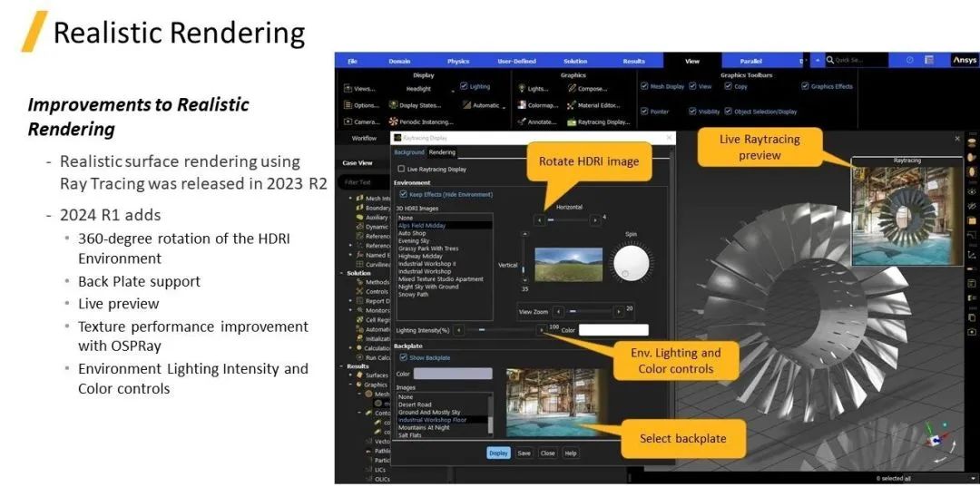
Task: Click the Workflow tab button
Action: coord(364,138)
